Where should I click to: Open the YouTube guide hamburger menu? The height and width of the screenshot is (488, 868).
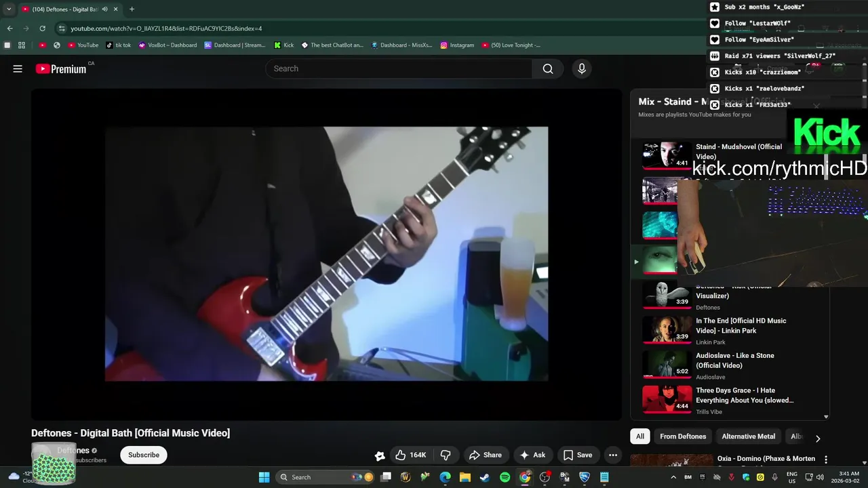coord(18,68)
